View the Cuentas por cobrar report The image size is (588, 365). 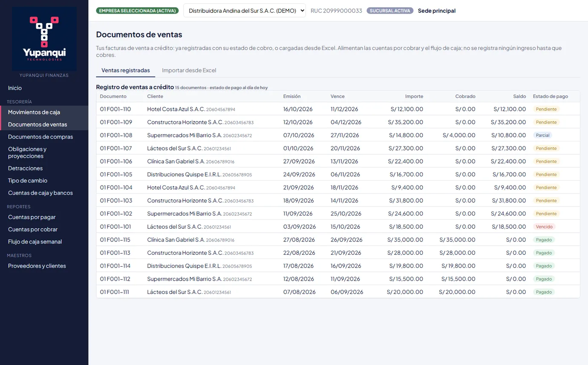tap(44, 230)
